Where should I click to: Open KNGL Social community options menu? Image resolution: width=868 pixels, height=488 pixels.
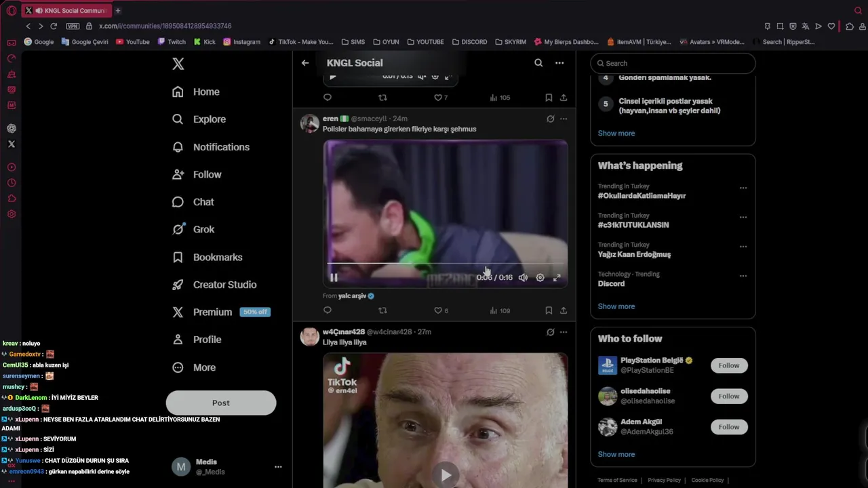559,63
